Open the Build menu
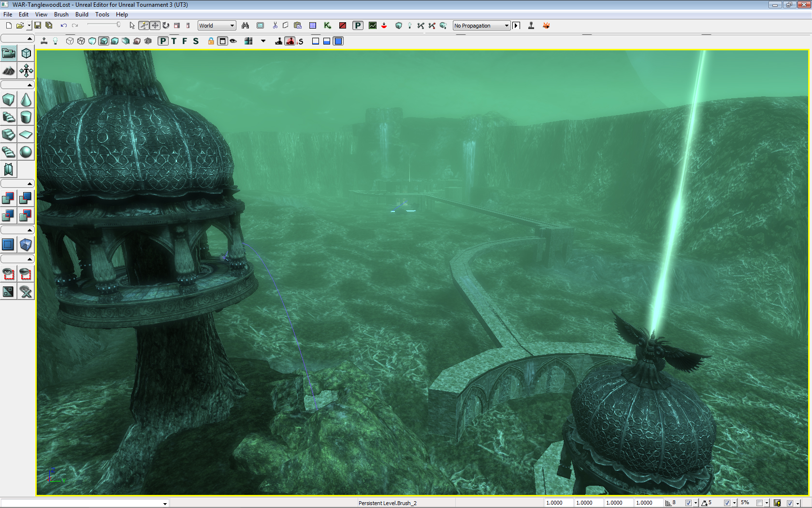 click(82, 14)
